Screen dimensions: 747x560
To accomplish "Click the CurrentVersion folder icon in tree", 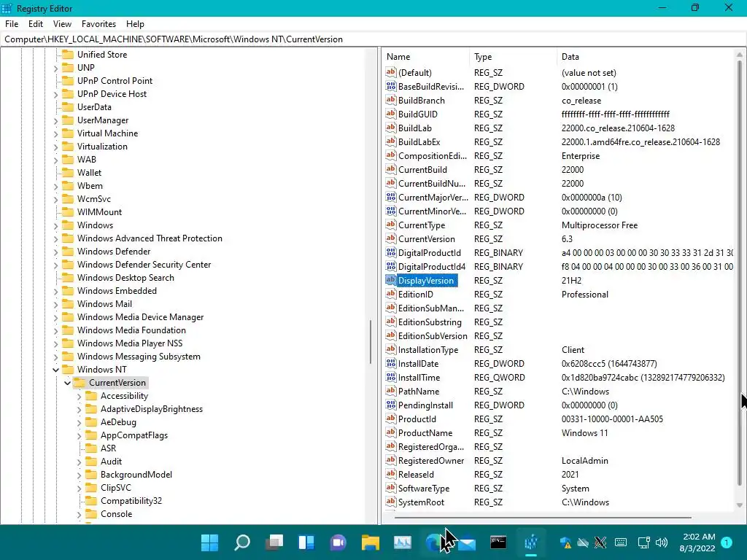I will [80, 382].
